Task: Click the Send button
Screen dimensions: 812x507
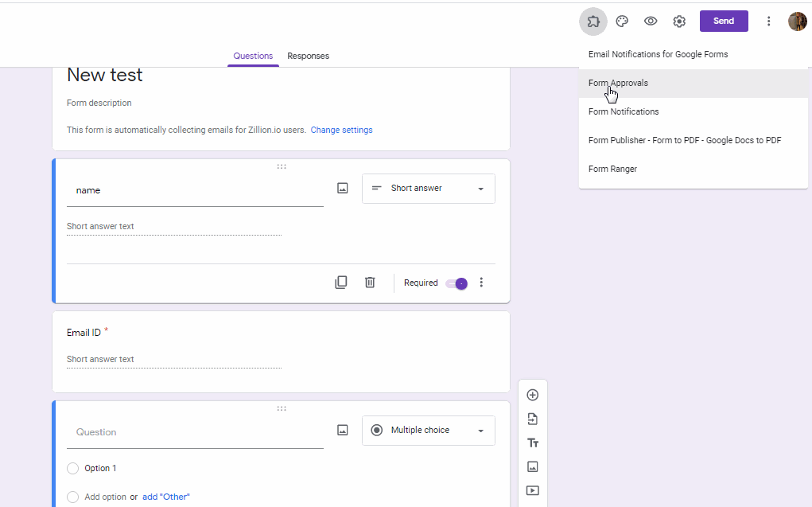Action: [724, 21]
